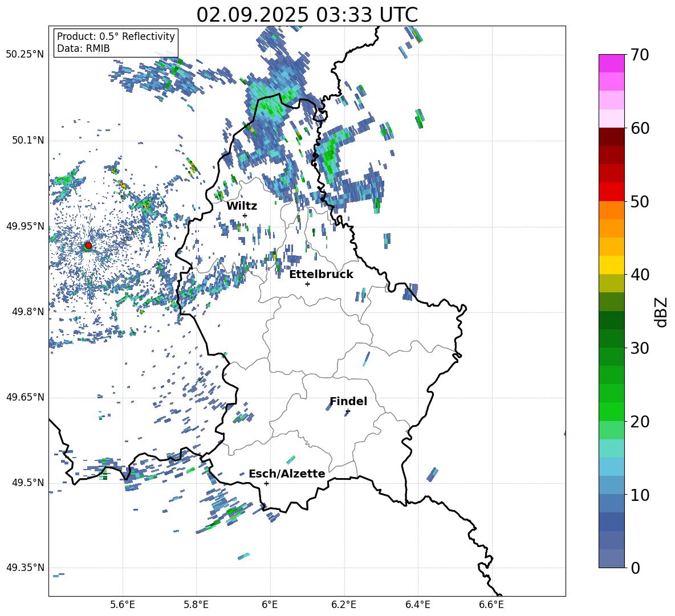The height and width of the screenshot is (616, 675).
Task: Click the bright green colorbar segment near 20
Action: pyautogui.click(x=612, y=411)
